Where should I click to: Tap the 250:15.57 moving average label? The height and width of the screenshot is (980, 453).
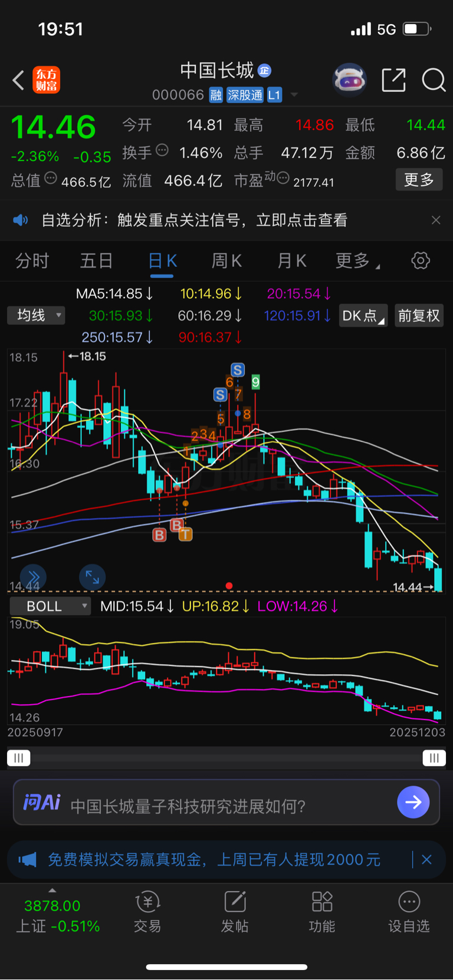point(117,337)
